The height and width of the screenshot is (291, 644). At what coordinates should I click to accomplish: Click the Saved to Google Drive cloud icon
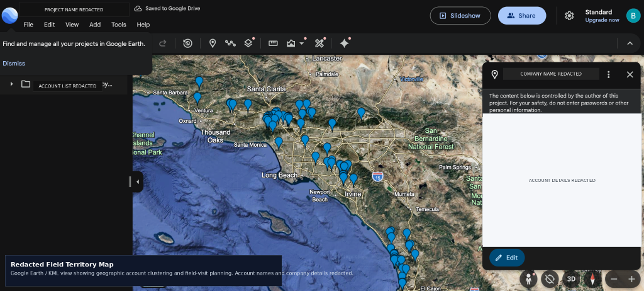(138, 9)
